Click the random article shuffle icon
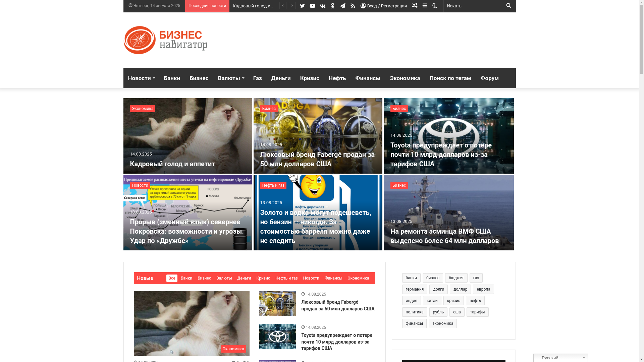Viewport: 644px width, 362px height. (415, 6)
